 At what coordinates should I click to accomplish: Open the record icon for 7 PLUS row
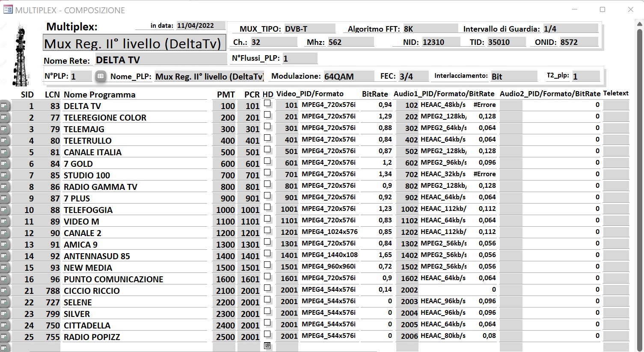pyautogui.click(x=4, y=198)
